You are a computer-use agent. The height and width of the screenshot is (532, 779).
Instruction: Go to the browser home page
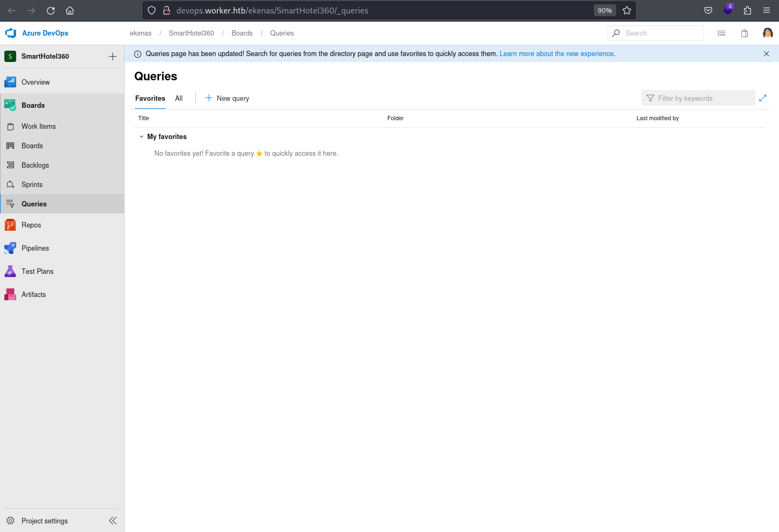tap(70, 10)
